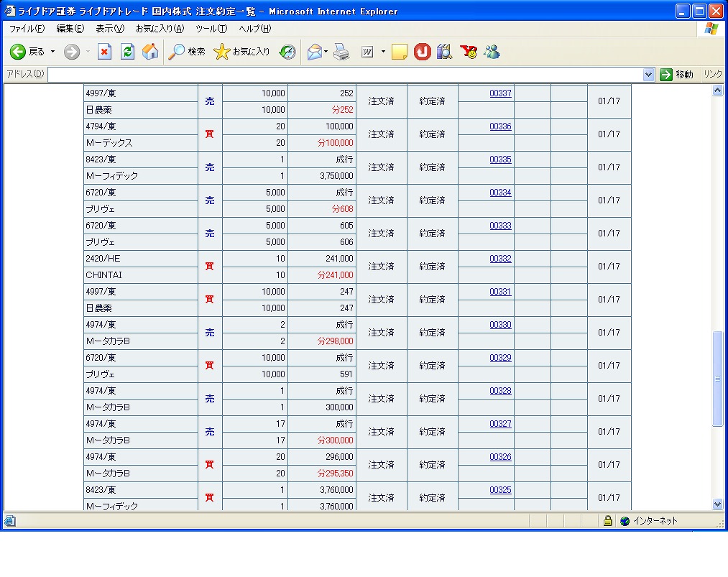Click the red price 分608
Screen dimensions: 728x577
click(343, 209)
